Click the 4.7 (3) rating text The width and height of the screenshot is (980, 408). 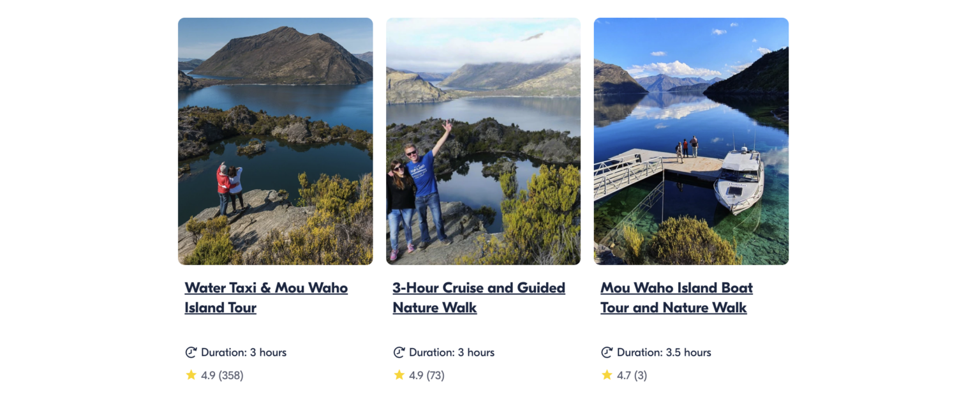click(x=632, y=375)
